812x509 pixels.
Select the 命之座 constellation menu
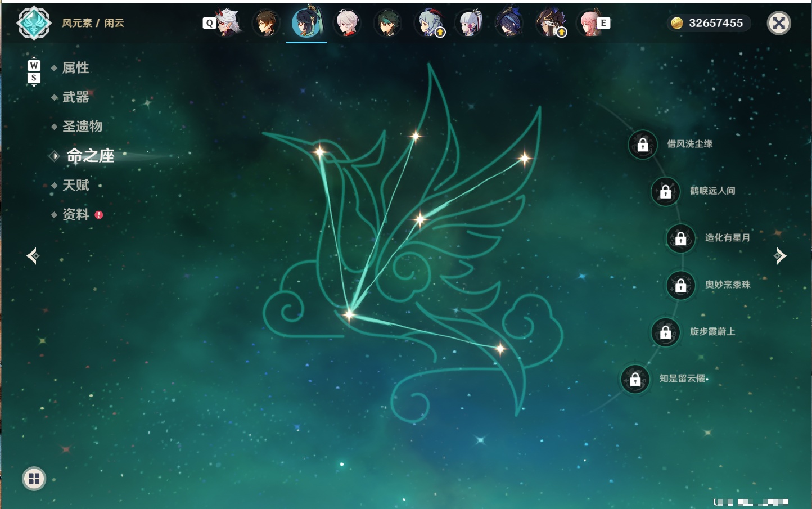[90, 156]
